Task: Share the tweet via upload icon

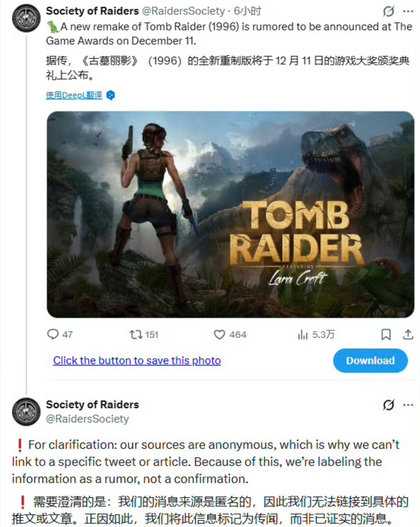Action: click(408, 334)
